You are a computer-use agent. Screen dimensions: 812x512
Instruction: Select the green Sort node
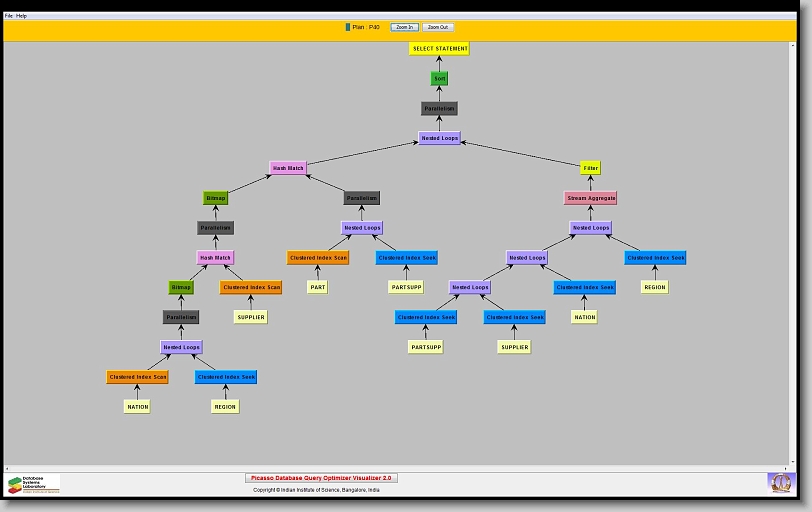[439, 78]
